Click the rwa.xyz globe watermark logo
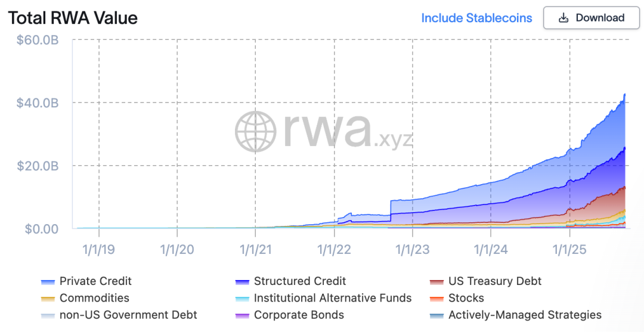644x332 pixels. (256, 131)
